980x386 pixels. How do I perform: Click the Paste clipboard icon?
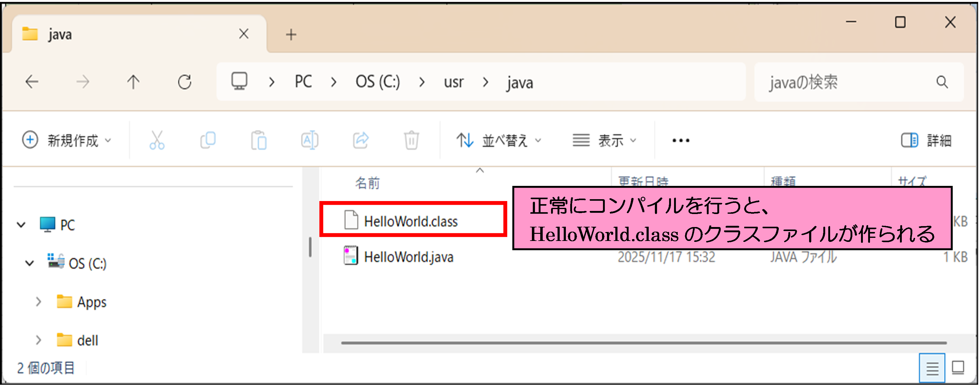point(259,140)
